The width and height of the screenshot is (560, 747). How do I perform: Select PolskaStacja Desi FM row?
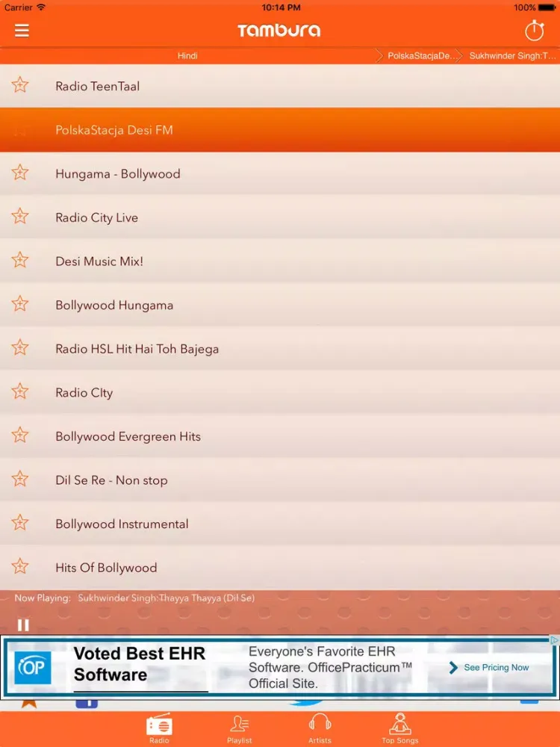[280, 129]
